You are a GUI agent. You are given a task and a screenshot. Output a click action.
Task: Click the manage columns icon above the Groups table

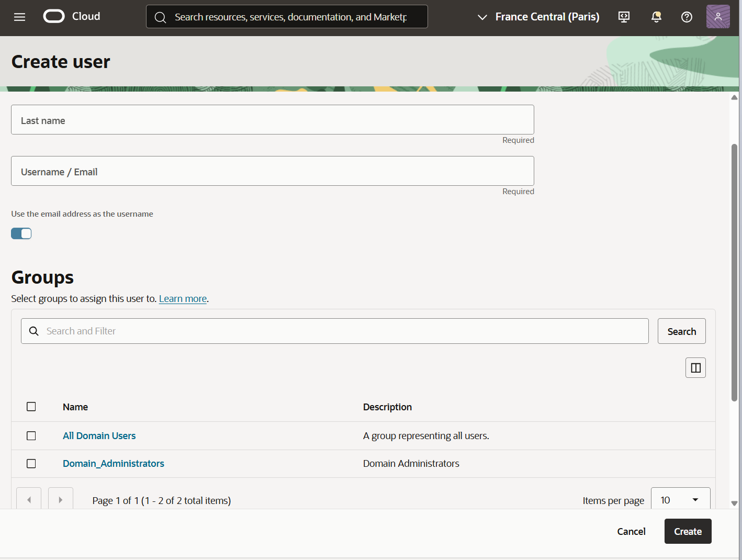click(695, 367)
